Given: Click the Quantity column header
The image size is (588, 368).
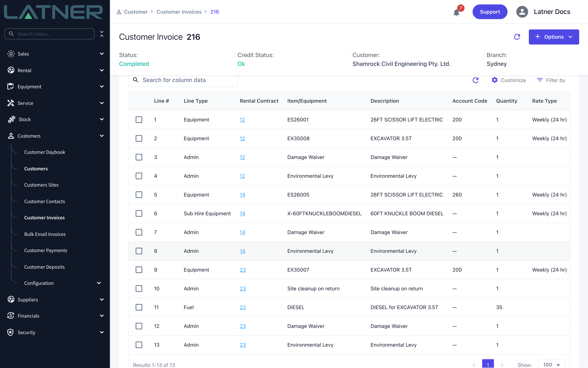Looking at the screenshot, I should [x=507, y=101].
